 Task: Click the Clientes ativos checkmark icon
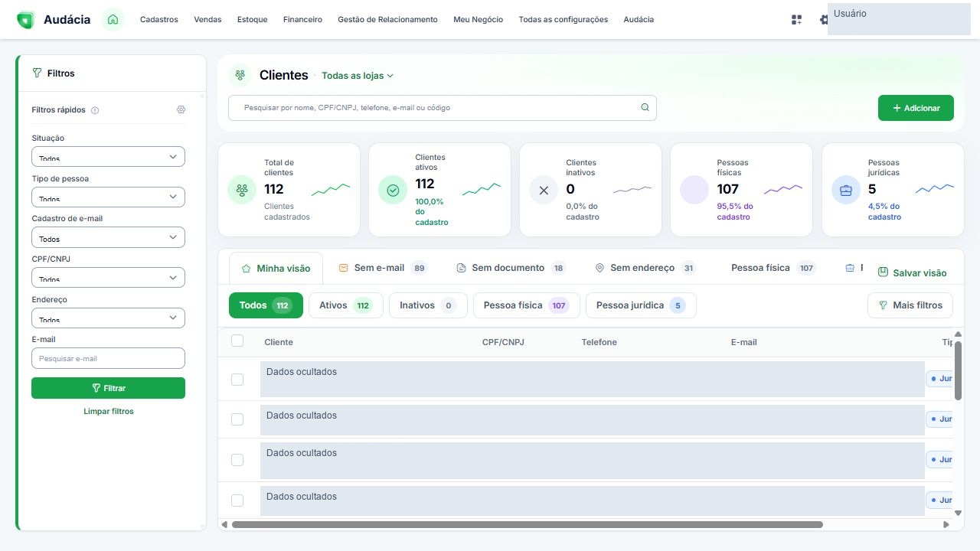click(x=393, y=190)
